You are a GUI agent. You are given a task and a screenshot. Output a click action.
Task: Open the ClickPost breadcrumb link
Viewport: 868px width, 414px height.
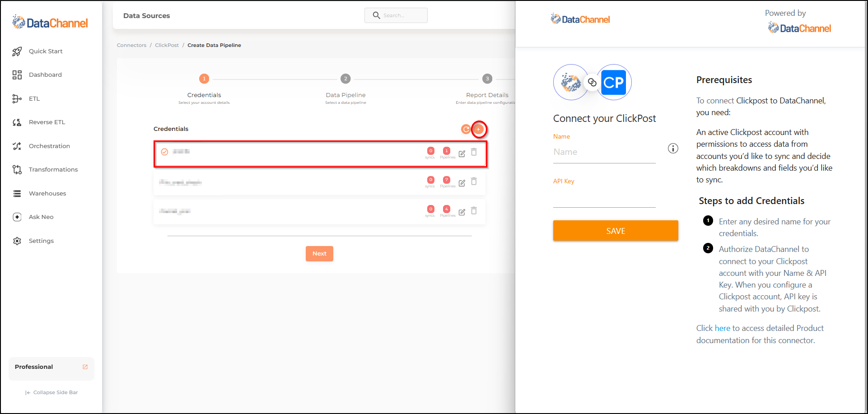click(x=167, y=45)
